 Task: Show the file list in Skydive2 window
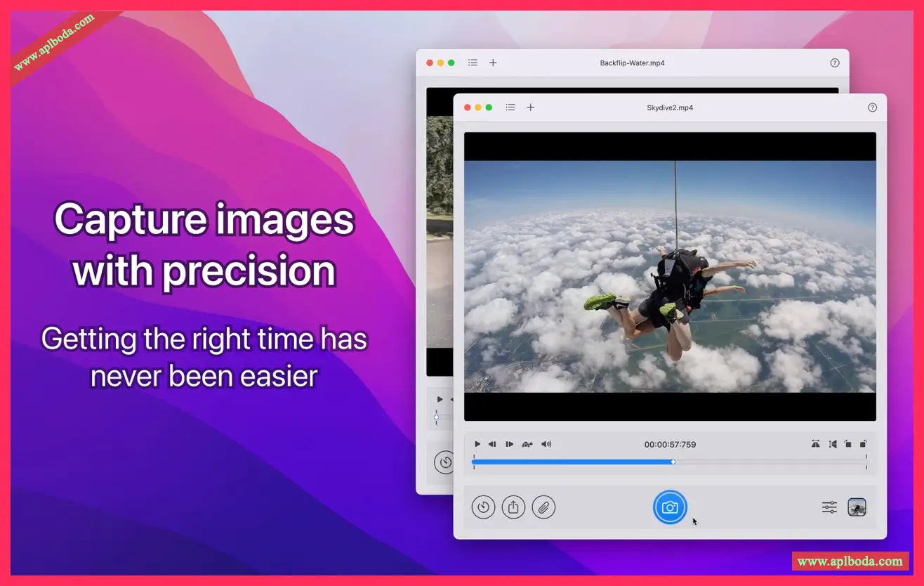click(x=510, y=108)
